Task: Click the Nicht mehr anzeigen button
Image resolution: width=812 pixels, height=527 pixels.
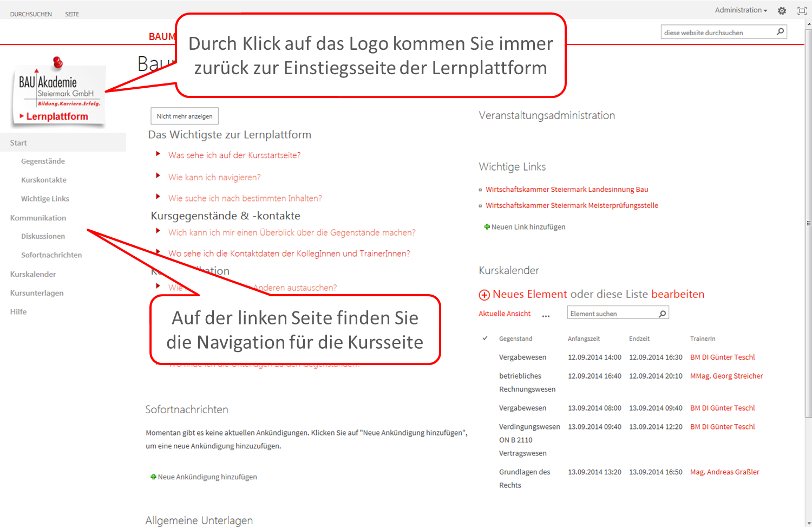Action: click(185, 116)
